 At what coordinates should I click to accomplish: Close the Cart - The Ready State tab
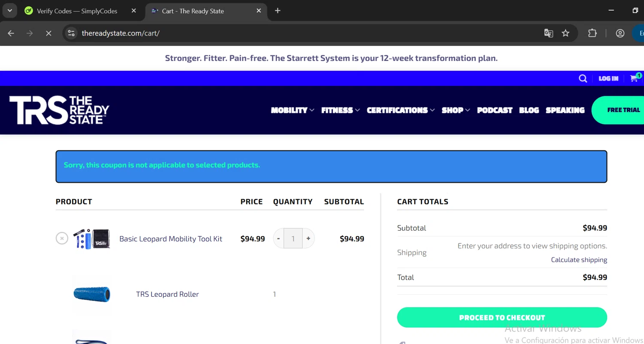point(258,11)
